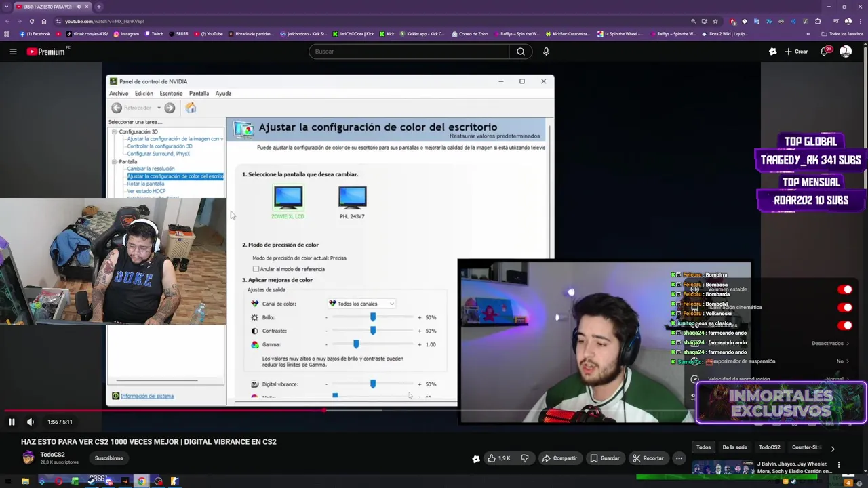The height and width of the screenshot is (488, 868).
Task: Open File Explorer in Windows taskbar
Action: tap(25, 482)
